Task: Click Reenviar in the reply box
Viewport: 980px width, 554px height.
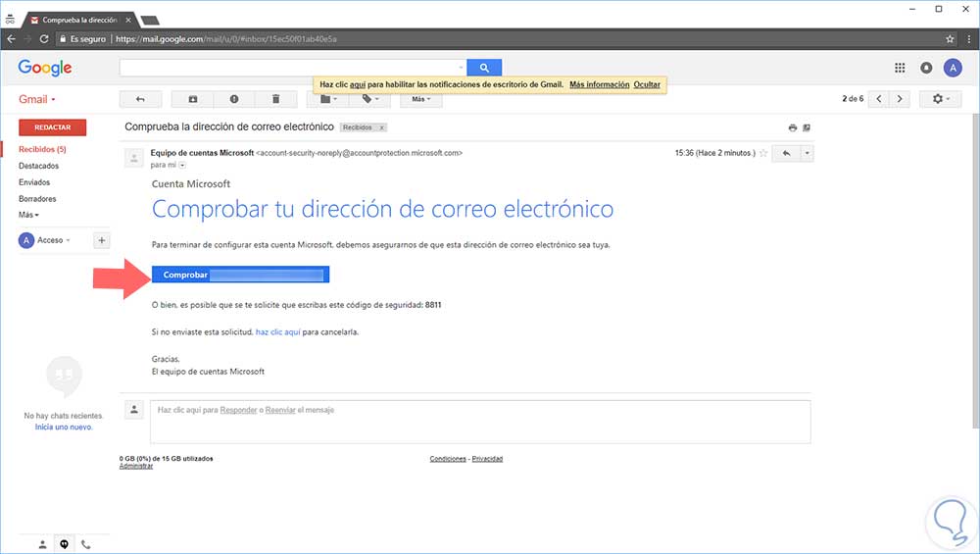Action: coord(280,410)
